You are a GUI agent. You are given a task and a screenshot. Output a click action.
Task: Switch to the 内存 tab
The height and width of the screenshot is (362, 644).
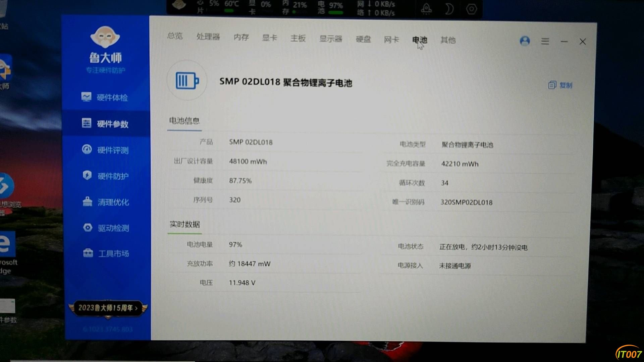click(x=241, y=37)
